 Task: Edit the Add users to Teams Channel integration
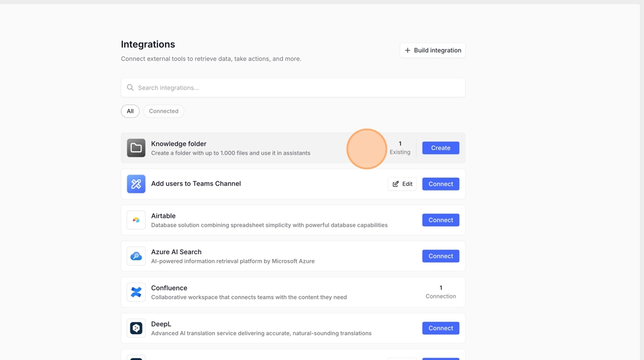[402, 184]
